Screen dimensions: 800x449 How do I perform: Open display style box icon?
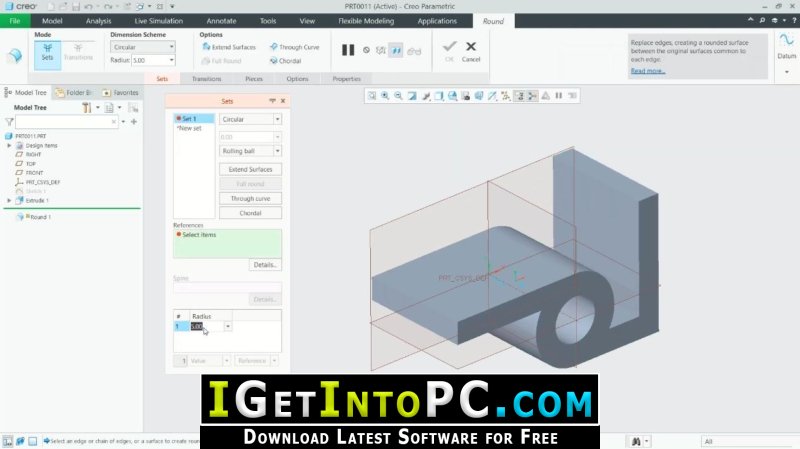pyautogui.click(x=439, y=96)
